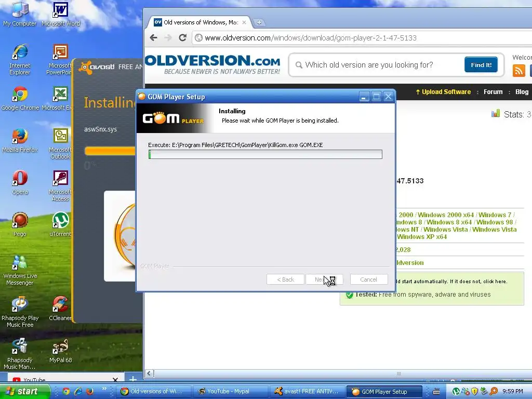
Task: Click the Windows 8 x64 link
Action: pyautogui.click(x=449, y=222)
